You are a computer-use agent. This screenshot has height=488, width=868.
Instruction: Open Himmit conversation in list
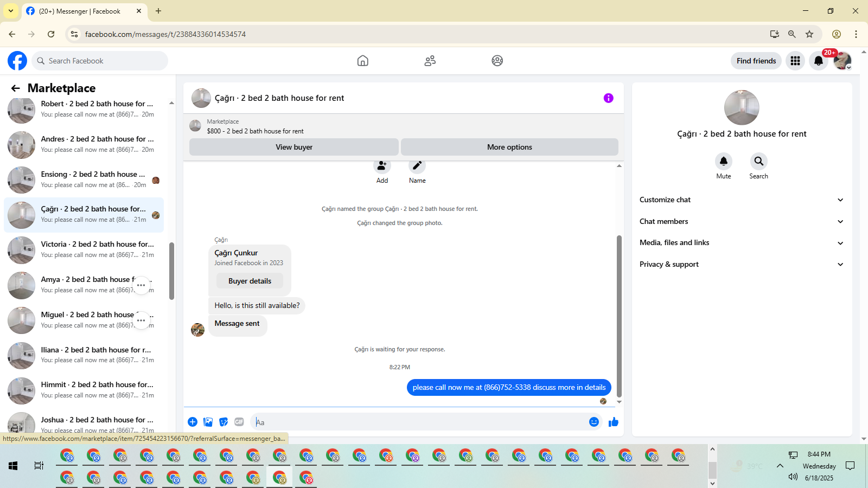coord(84,390)
